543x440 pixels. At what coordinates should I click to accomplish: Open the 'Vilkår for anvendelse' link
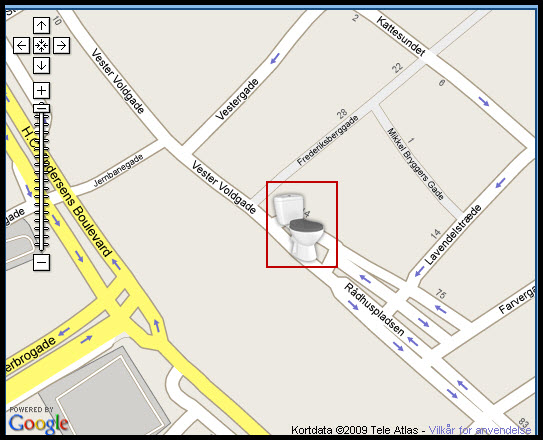point(480,430)
